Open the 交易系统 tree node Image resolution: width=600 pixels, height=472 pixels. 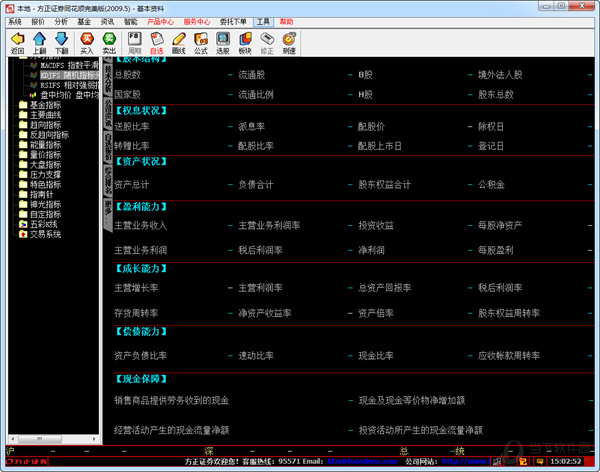(x=46, y=234)
